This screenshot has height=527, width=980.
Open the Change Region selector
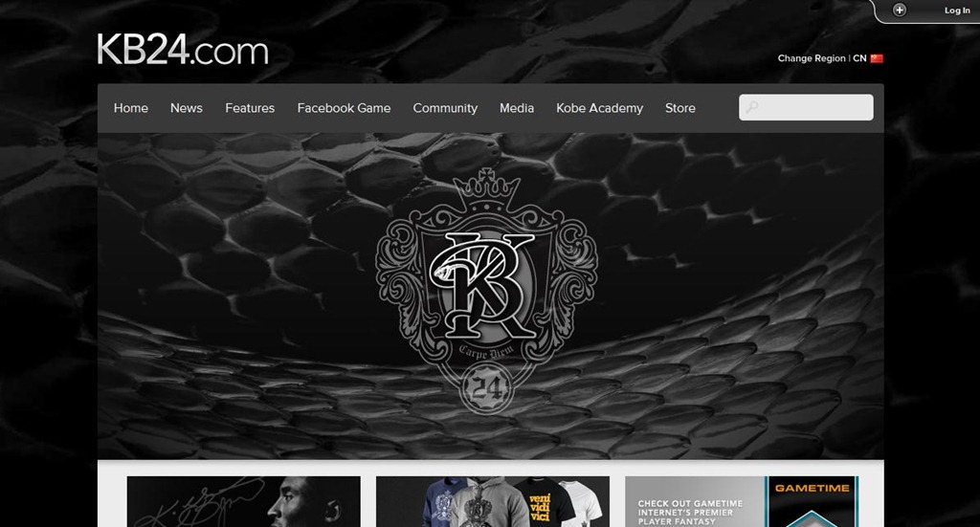812,58
